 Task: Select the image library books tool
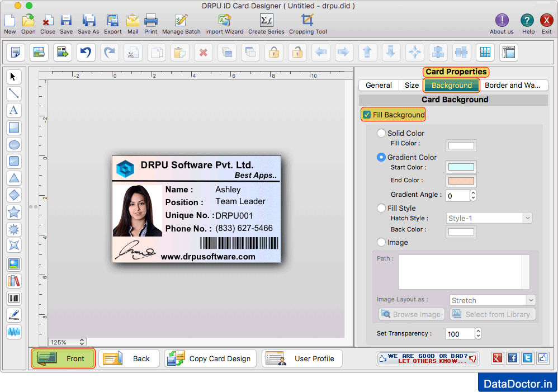13,281
